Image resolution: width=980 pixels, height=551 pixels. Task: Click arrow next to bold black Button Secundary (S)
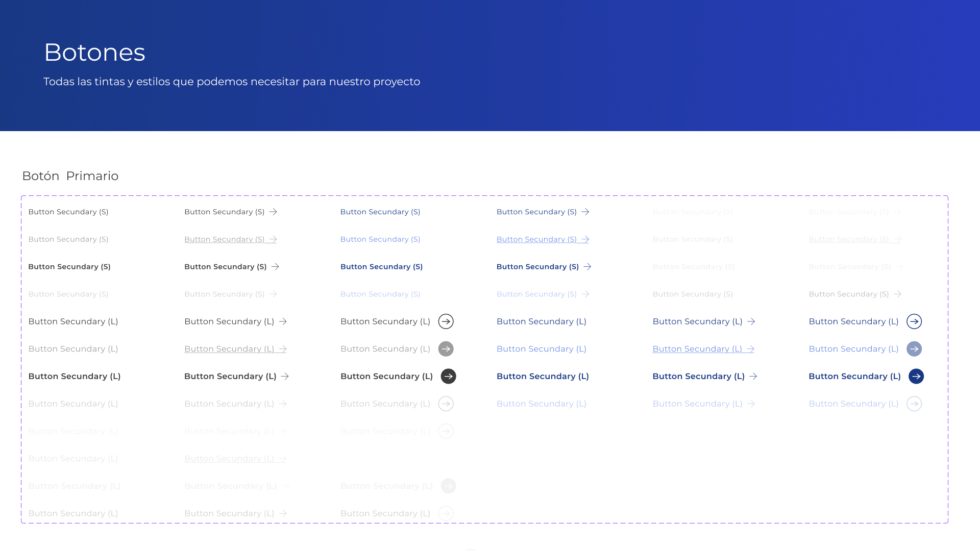(275, 267)
